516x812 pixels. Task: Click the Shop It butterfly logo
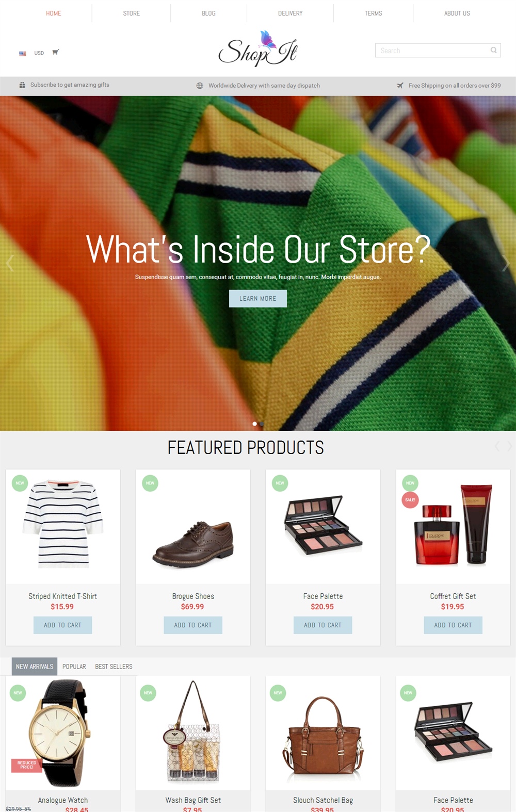(x=257, y=48)
